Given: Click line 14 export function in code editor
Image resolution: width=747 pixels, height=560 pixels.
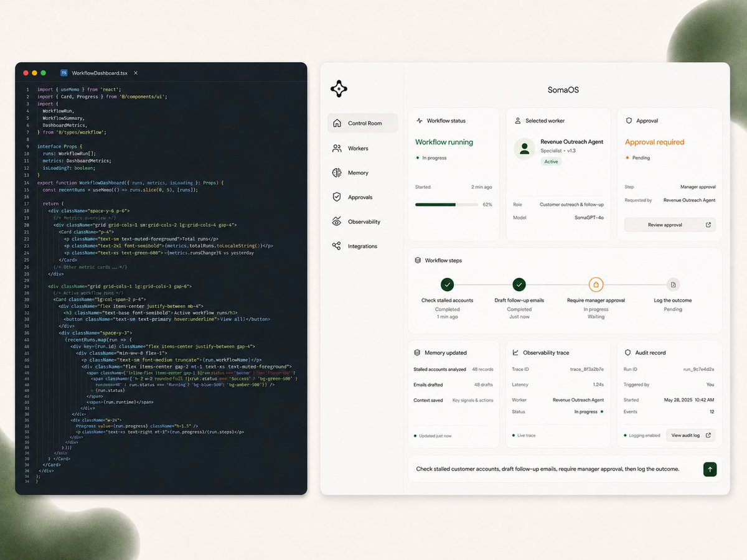Looking at the screenshot, I should (130, 182).
